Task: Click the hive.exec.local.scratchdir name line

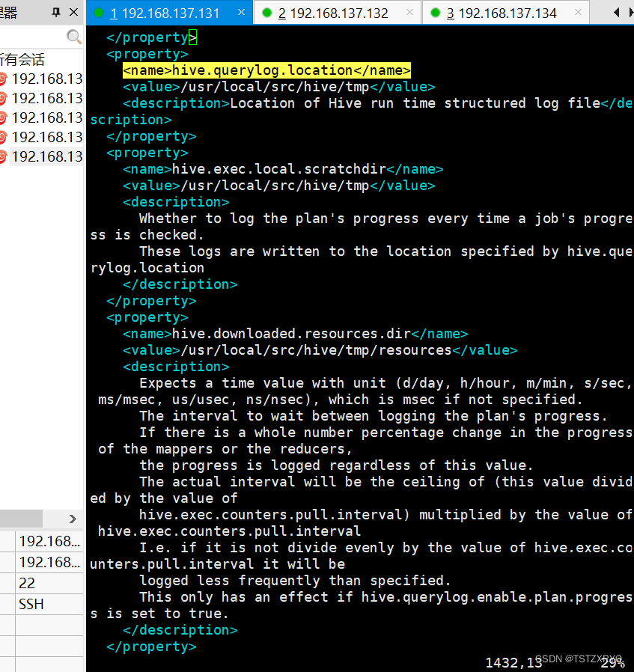Action: coord(283,169)
